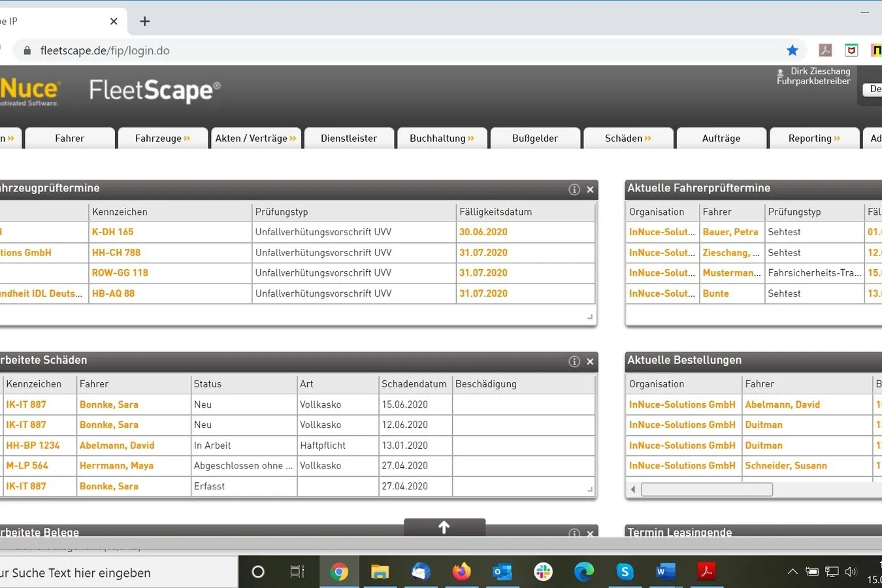Open Slack from the taskbar

point(543,572)
